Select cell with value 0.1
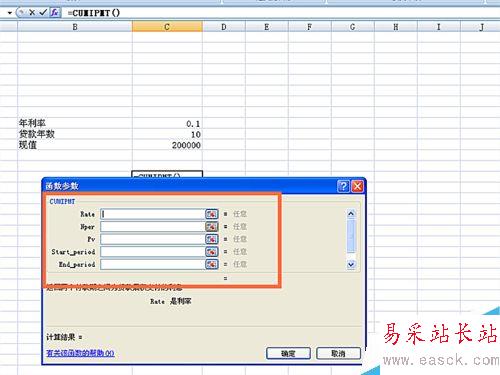 click(167, 124)
